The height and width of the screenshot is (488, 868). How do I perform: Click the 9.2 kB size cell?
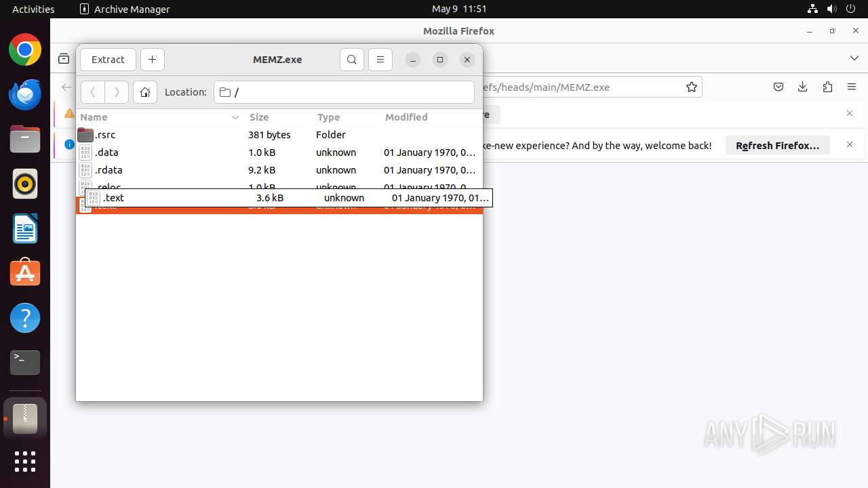click(x=262, y=170)
